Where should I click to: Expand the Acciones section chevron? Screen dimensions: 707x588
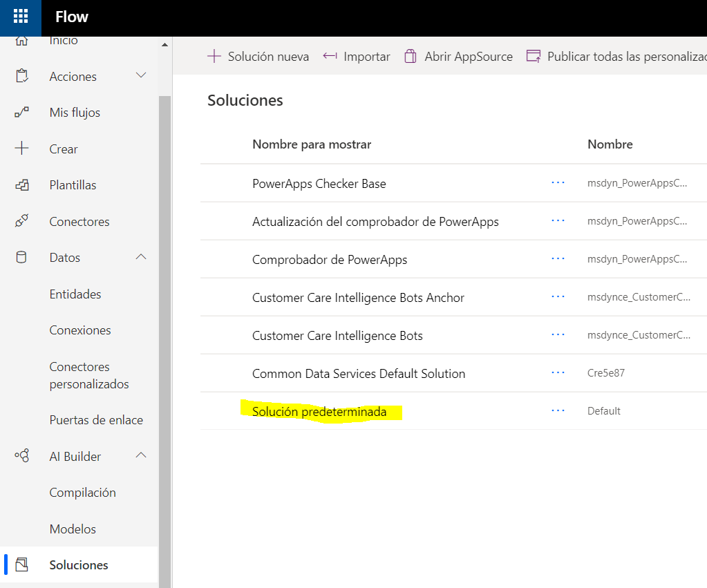(141, 76)
